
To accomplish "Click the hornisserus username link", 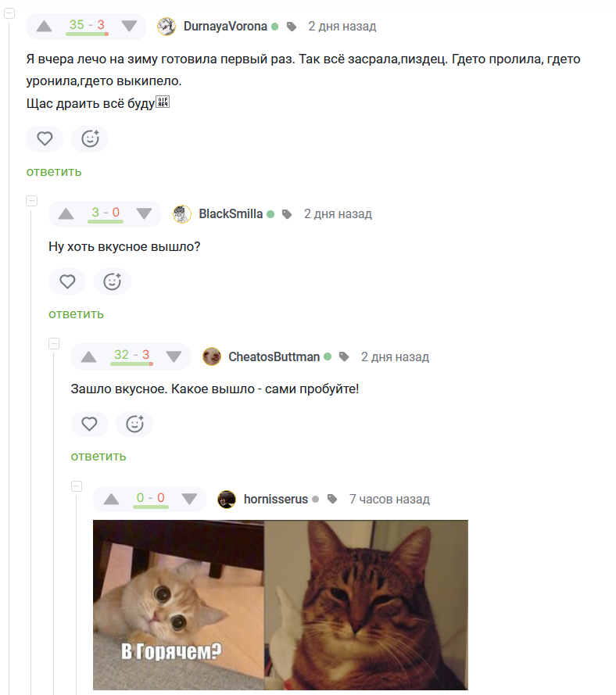I will point(276,499).
